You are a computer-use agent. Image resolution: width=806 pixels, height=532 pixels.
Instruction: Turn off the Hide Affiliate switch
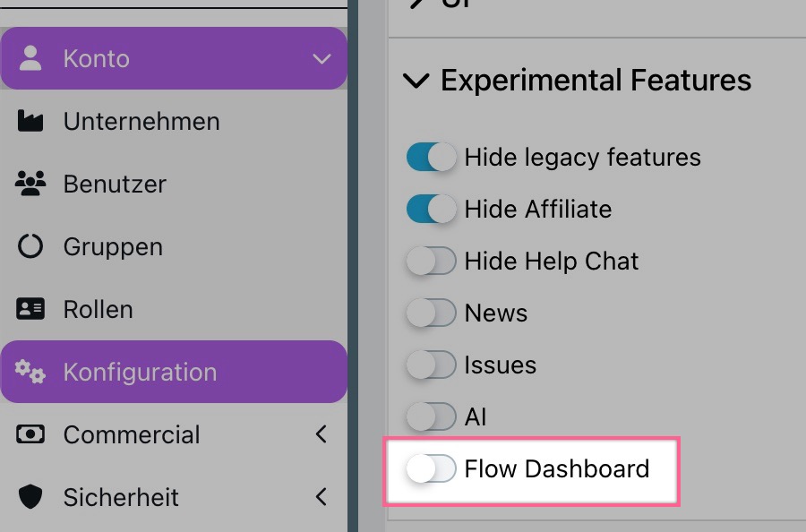[431, 209]
